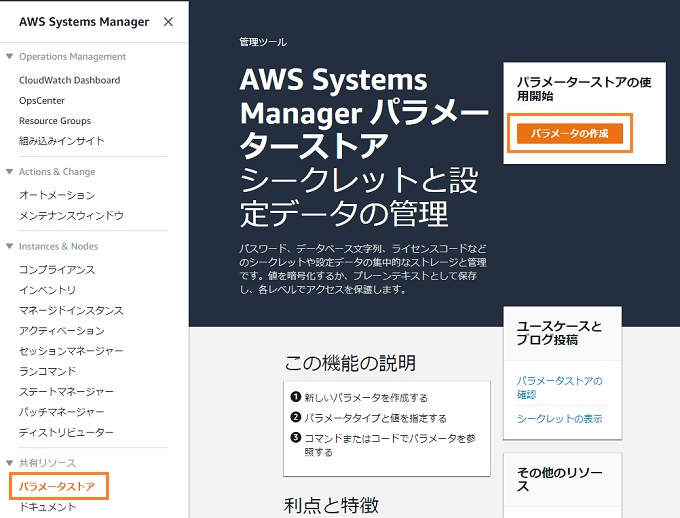Image resolution: width=680 pixels, height=518 pixels.
Task: Collapse the 共有リソース section
Action: 10,463
